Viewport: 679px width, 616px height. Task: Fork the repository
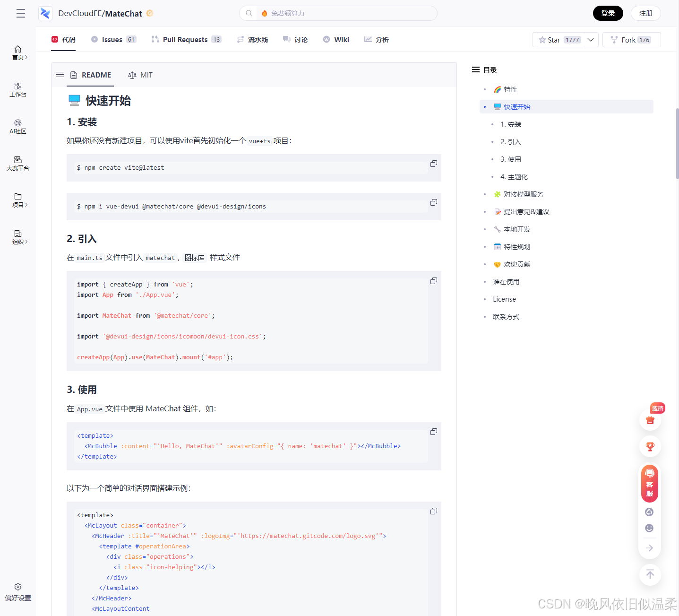(x=631, y=40)
